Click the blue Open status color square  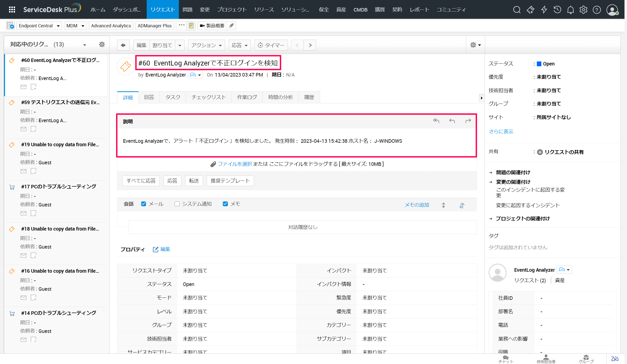pos(539,64)
